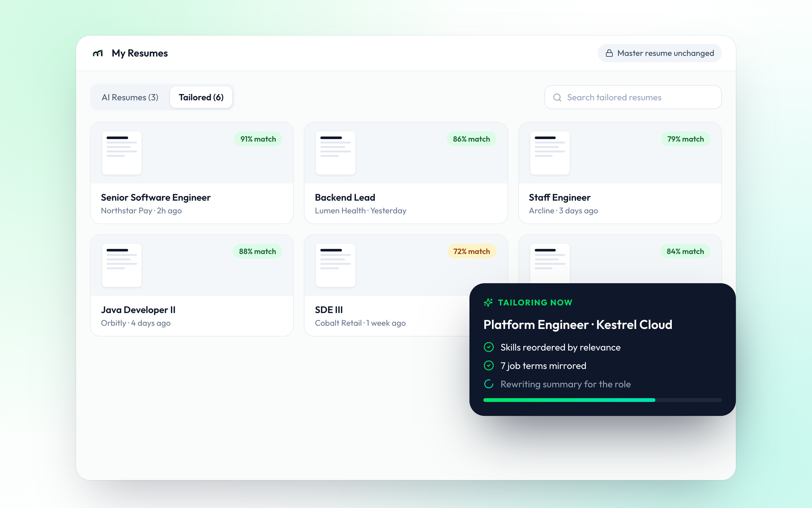Image resolution: width=812 pixels, height=508 pixels.
Task: Click Lumen Health · Yesterday text
Action: [361, 211]
